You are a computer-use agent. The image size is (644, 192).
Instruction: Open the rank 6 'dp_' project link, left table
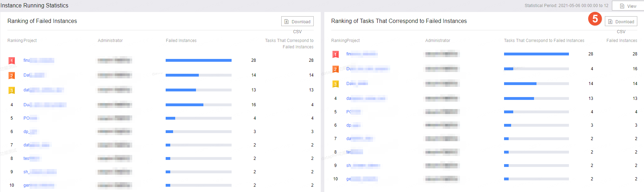tap(30, 132)
